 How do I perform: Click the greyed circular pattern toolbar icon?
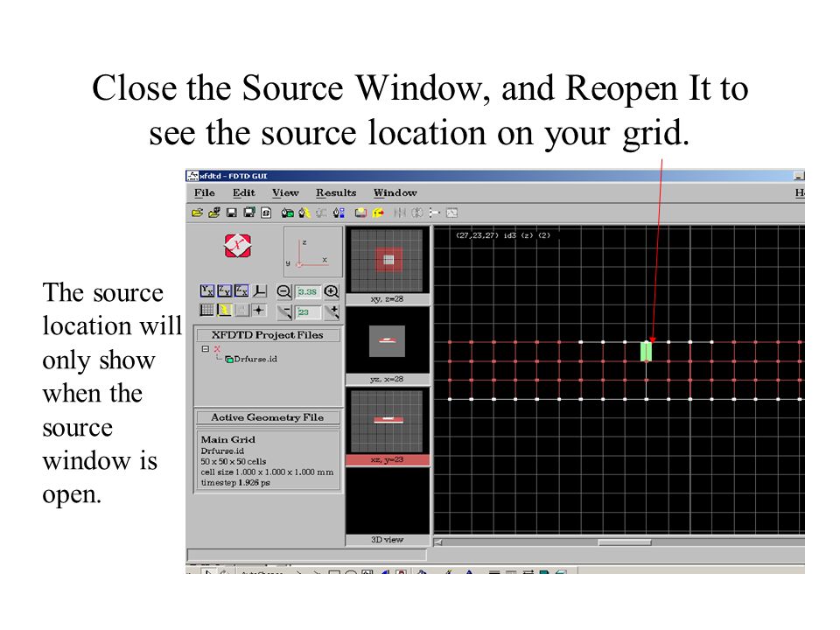[x=416, y=213]
